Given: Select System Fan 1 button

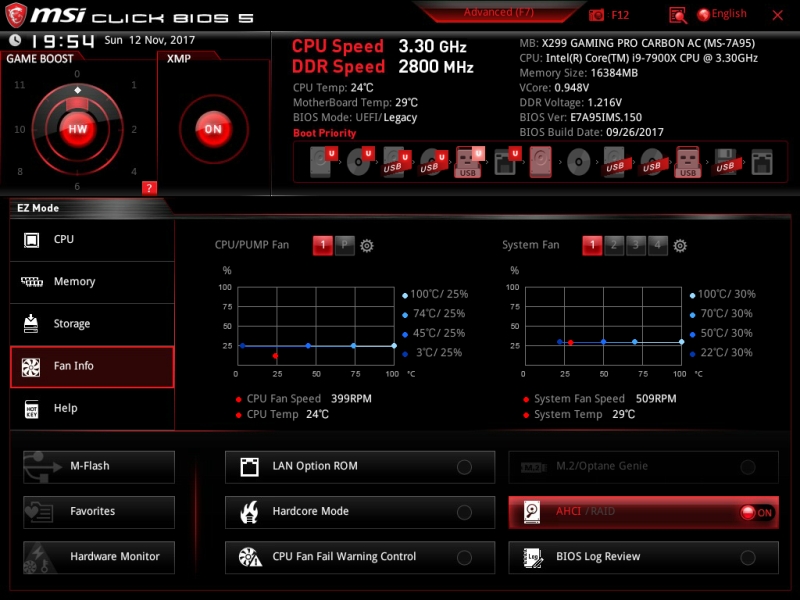Looking at the screenshot, I should point(592,245).
